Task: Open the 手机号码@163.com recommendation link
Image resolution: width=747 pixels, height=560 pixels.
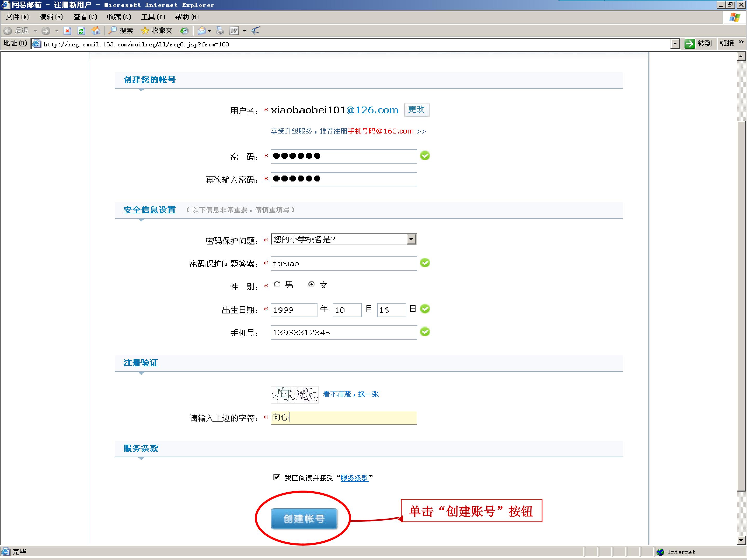Action: click(x=381, y=131)
